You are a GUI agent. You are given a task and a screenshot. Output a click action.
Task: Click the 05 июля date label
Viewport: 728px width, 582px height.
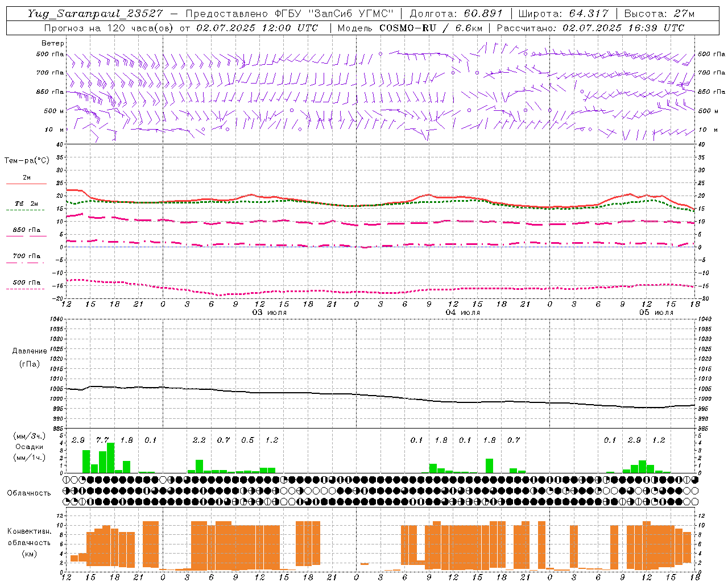656,313
